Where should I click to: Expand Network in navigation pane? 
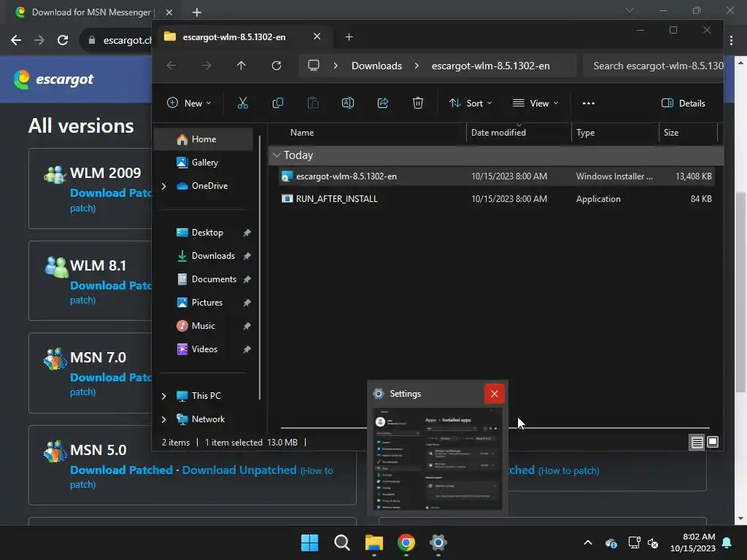[x=164, y=419]
